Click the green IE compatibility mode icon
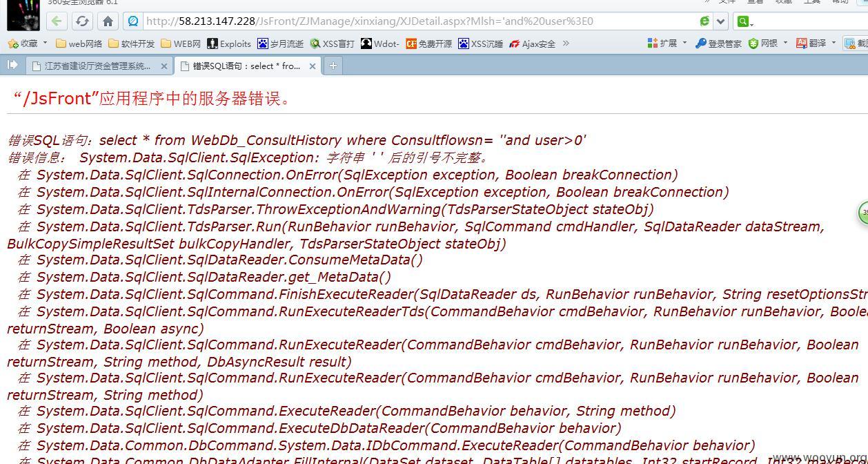 tap(704, 21)
